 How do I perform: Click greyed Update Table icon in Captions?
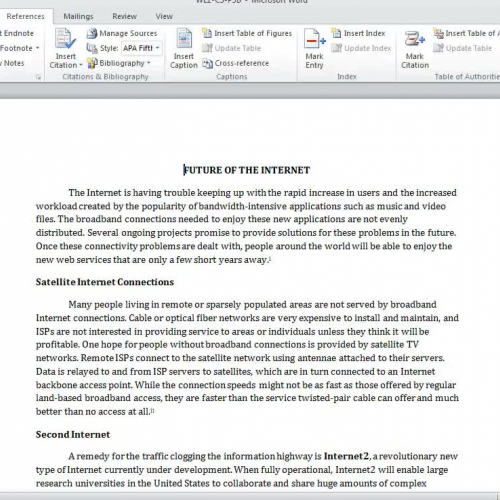(207, 48)
